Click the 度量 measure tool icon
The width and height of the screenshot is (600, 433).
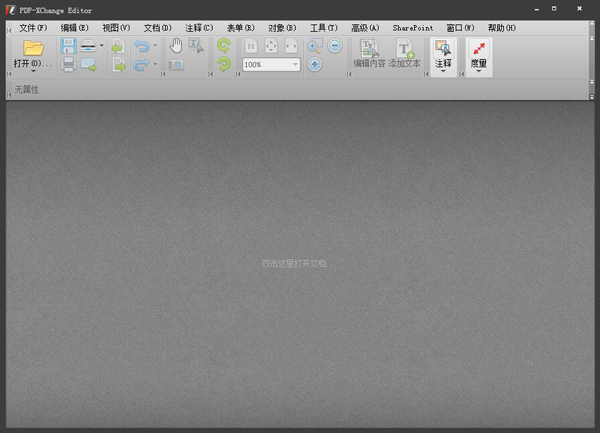[479, 49]
